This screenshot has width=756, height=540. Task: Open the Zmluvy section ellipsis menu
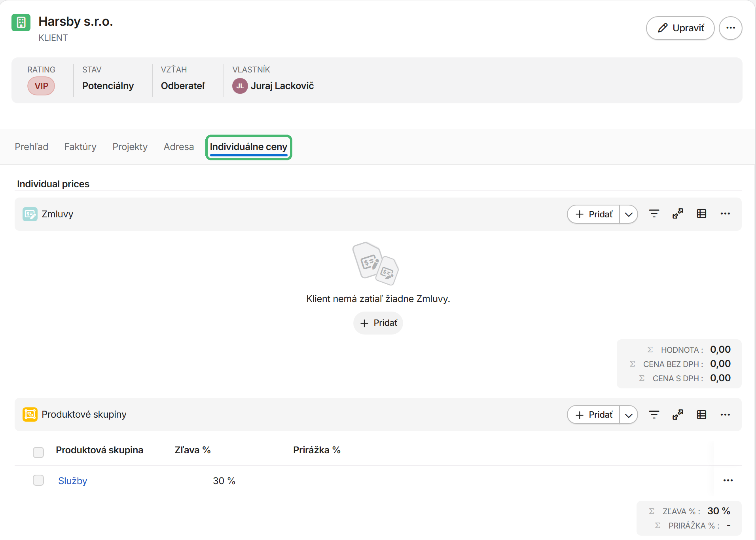pyautogui.click(x=725, y=214)
